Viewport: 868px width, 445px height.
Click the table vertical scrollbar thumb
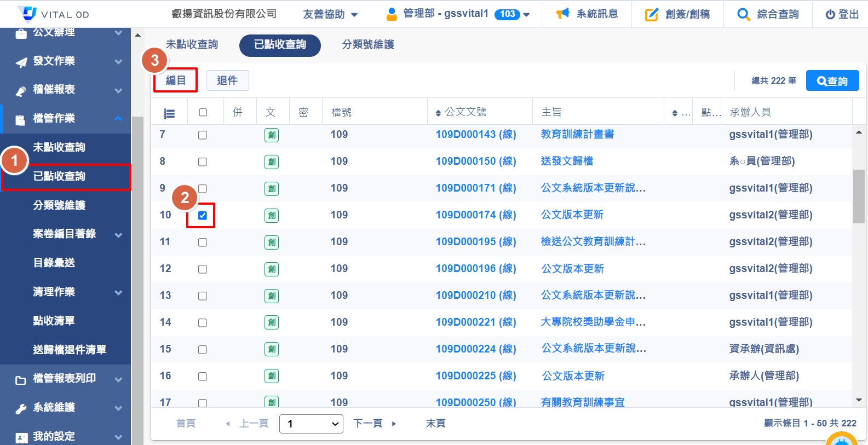(859, 196)
